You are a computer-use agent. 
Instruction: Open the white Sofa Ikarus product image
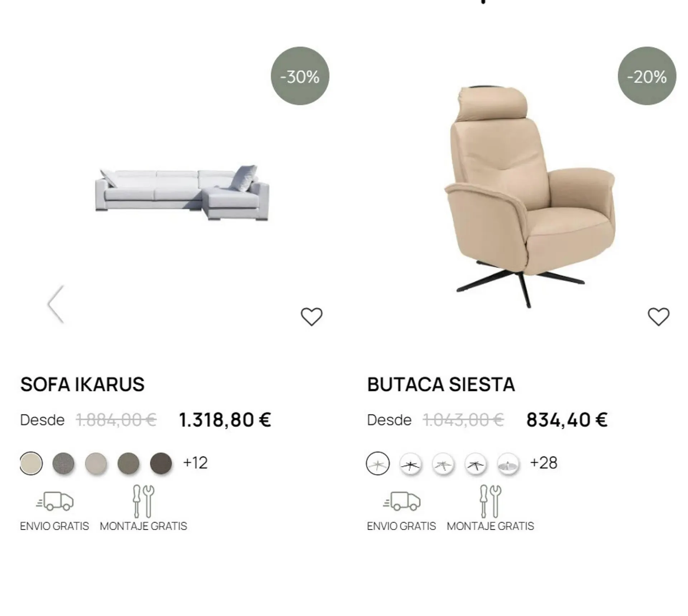[182, 193]
